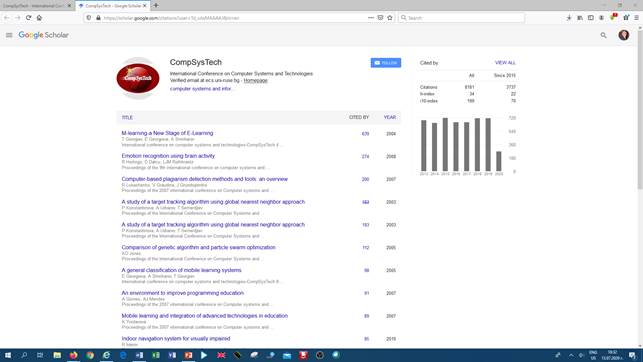Open Mobile learning and advanced technologies paper

pos(205,316)
